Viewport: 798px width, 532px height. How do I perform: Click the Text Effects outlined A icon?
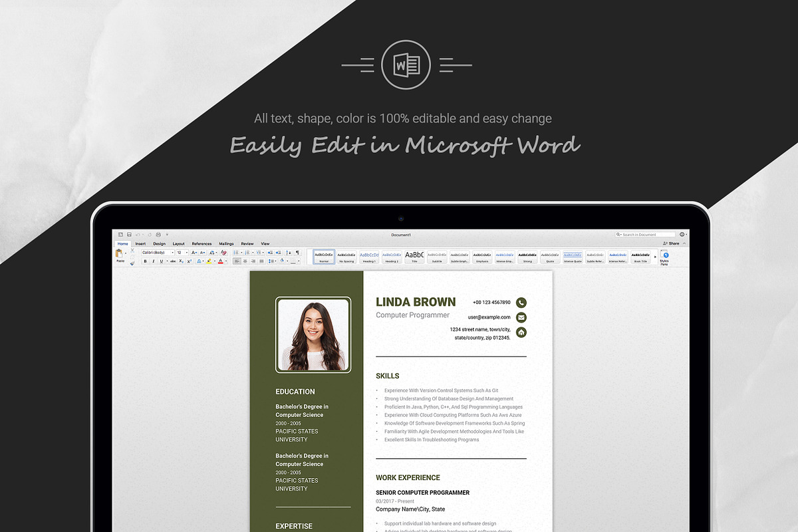point(199,261)
